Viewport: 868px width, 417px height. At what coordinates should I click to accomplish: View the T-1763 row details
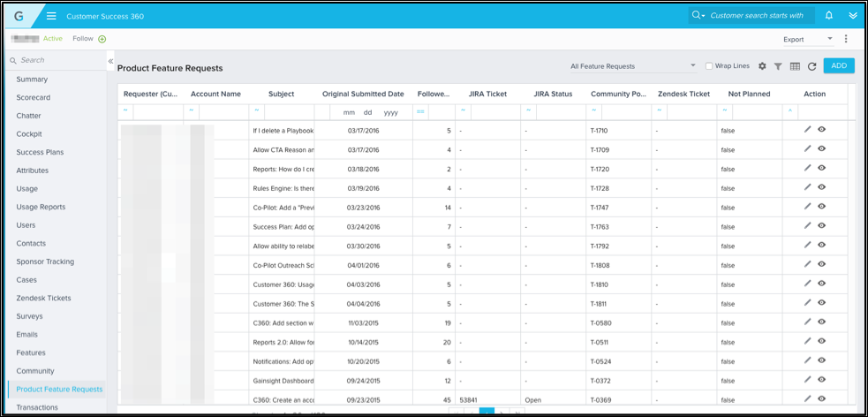pos(821,225)
